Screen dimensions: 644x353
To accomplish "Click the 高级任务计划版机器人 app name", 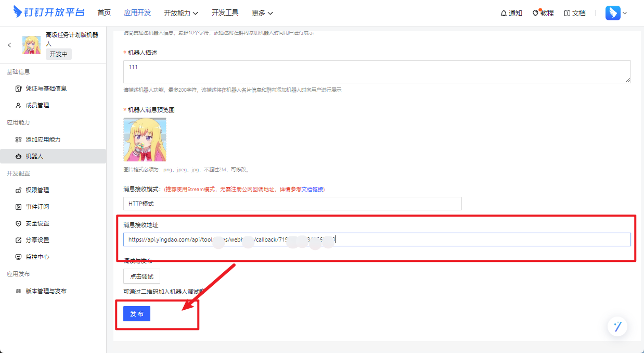I will (72, 40).
